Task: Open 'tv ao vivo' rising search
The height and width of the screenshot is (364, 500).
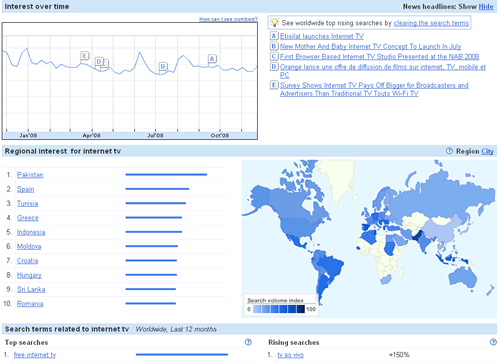Action: [x=290, y=355]
